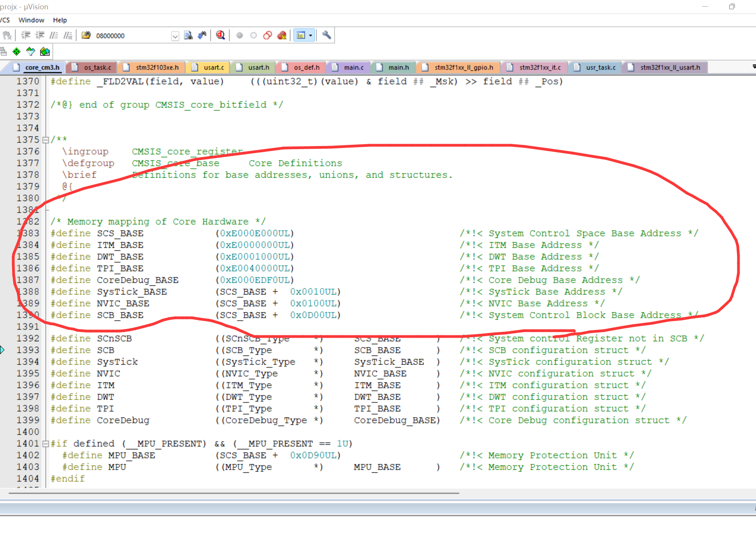Minimize the µVision window
The image size is (756, 548).
click(705, 7)
